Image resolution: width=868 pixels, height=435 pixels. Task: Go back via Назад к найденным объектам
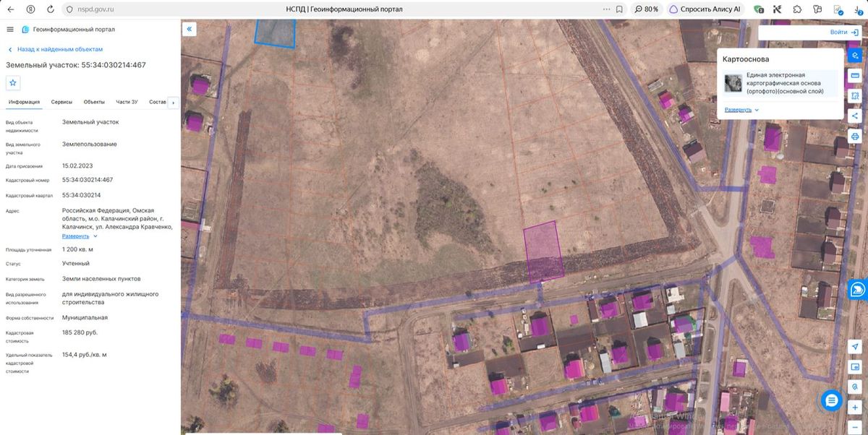click(x=56, y=49)
